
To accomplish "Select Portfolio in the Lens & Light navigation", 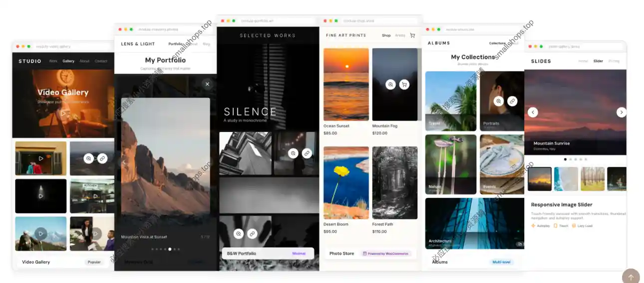I will 176,44.
